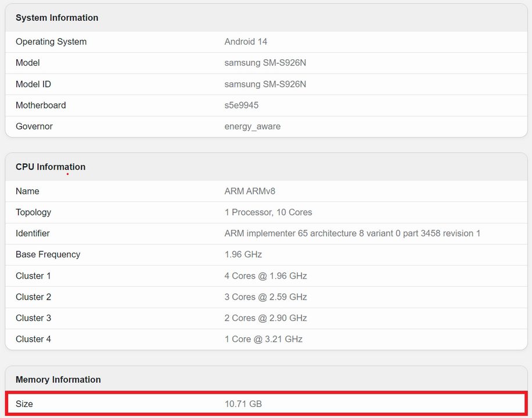The height and width of the screenshot is (418, 532).
Task: Click the Size label in Memory Information
Action: [24, 403]
